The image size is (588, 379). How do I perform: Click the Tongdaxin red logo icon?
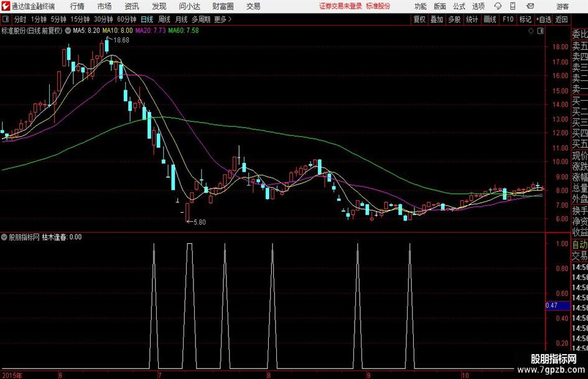click(6, 6)
